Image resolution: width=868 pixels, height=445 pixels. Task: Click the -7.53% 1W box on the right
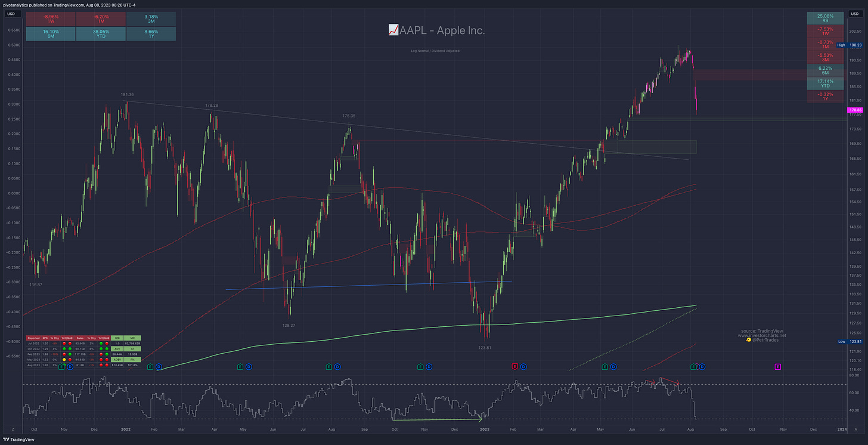click(825, 32)
